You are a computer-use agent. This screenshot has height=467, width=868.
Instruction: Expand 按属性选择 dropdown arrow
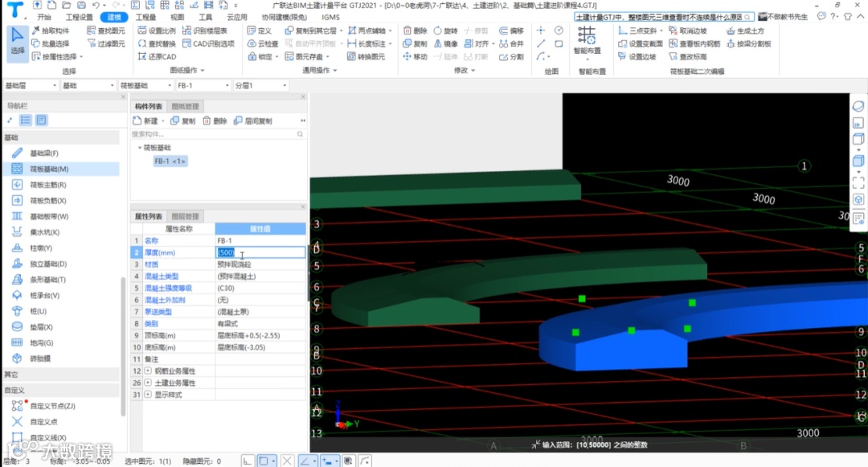click(81, 56)
